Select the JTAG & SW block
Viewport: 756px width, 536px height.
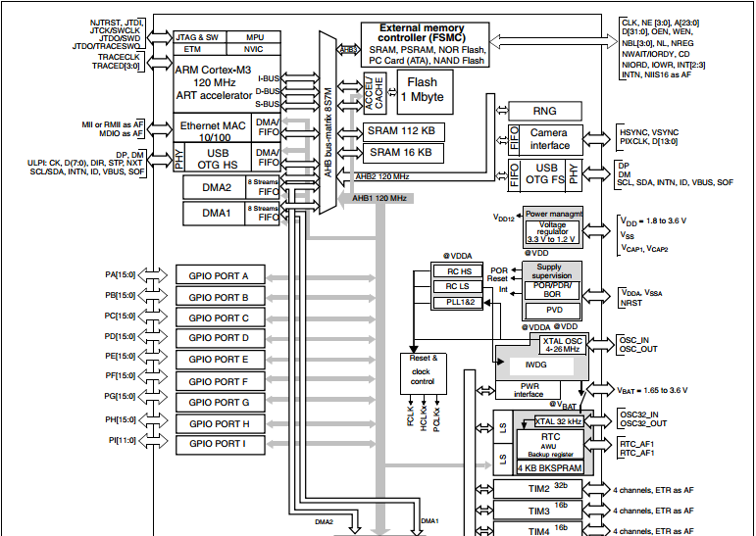click(200, 37)
